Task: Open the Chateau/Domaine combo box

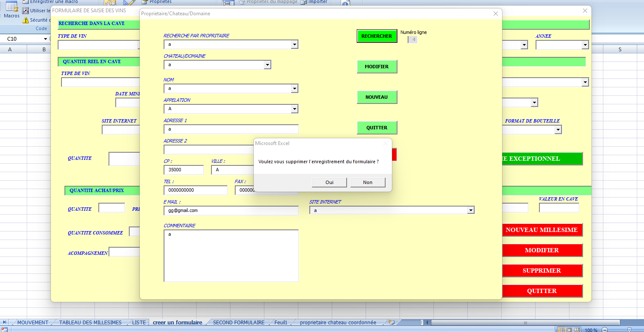Action: tap(267, 65)
